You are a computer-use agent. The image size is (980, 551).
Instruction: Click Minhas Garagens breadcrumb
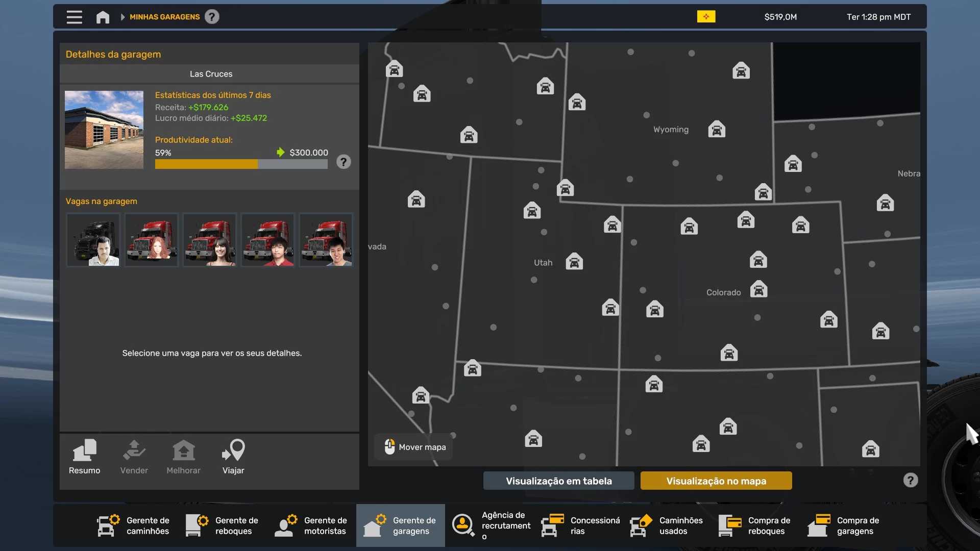click(164, 17)
